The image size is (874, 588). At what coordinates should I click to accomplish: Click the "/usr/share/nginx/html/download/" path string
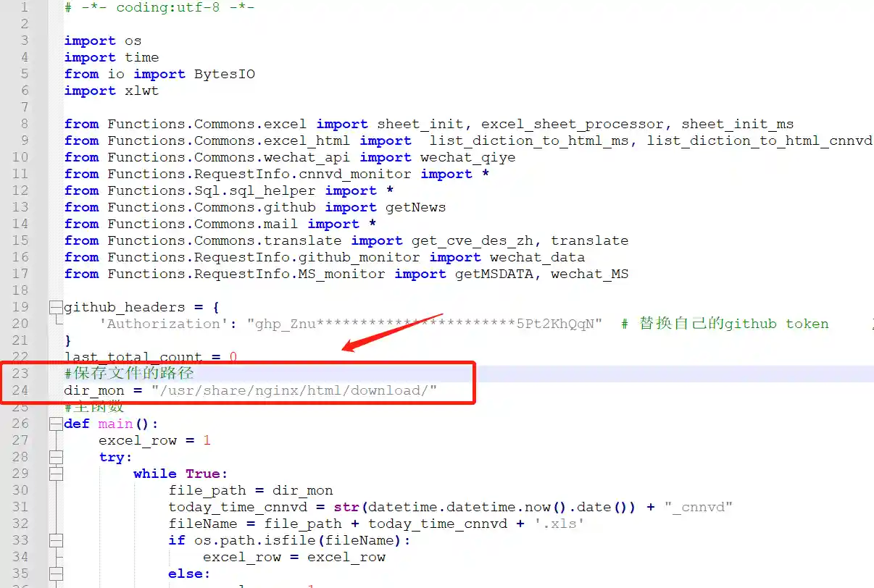[x=294, y=391]
